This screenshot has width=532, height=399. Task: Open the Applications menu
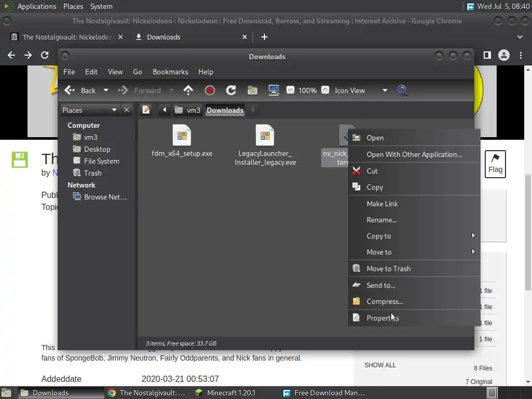click(x=37, y=6)
